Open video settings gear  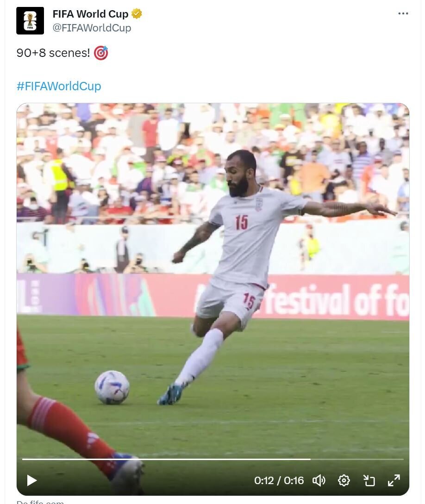[344, 480]
